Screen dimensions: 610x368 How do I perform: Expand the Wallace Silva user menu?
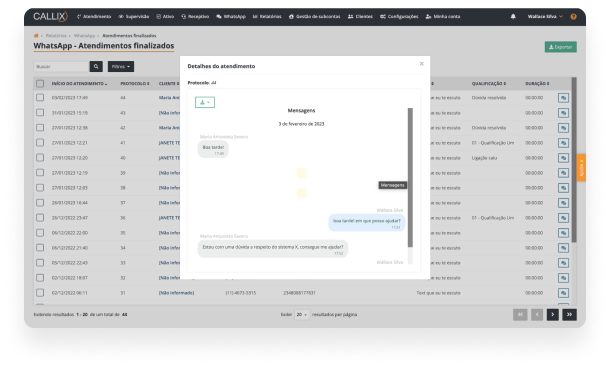(545, 16)
